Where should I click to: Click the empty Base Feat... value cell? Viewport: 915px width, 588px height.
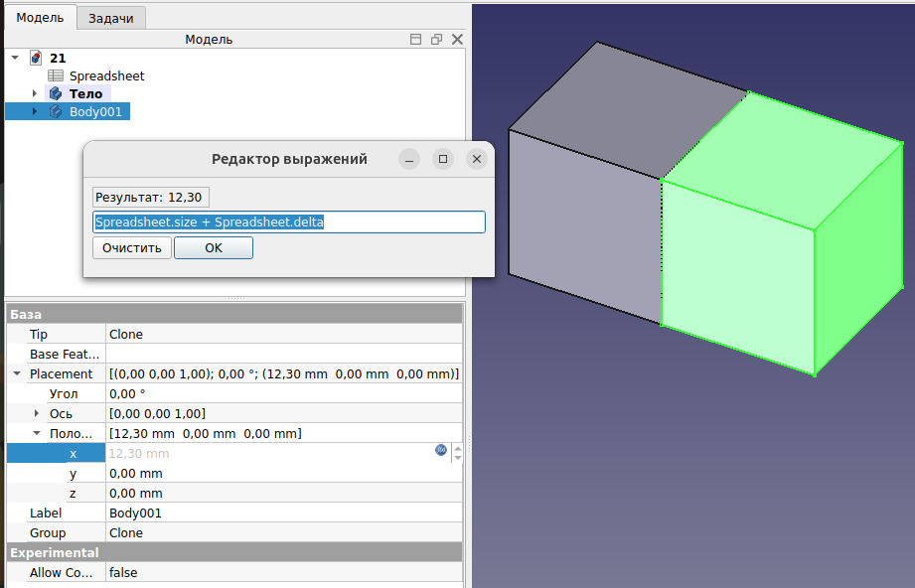click(x=284, y=354)
